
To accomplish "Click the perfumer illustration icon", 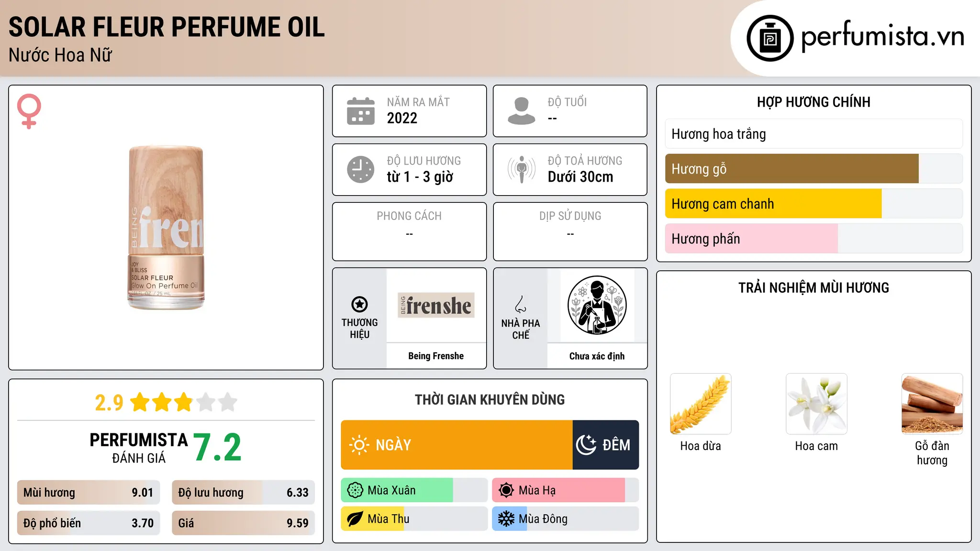I will pyautogui.click(x=597, y=305).
